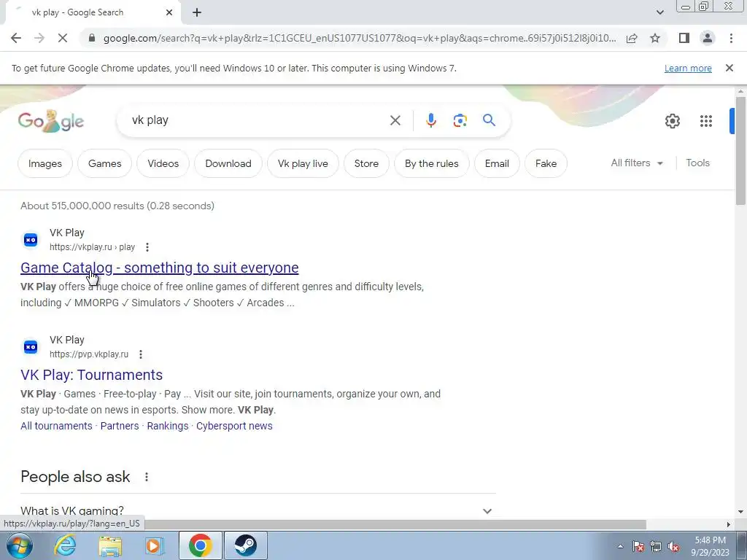Select the Vk play live chip

tap(303, 163)
